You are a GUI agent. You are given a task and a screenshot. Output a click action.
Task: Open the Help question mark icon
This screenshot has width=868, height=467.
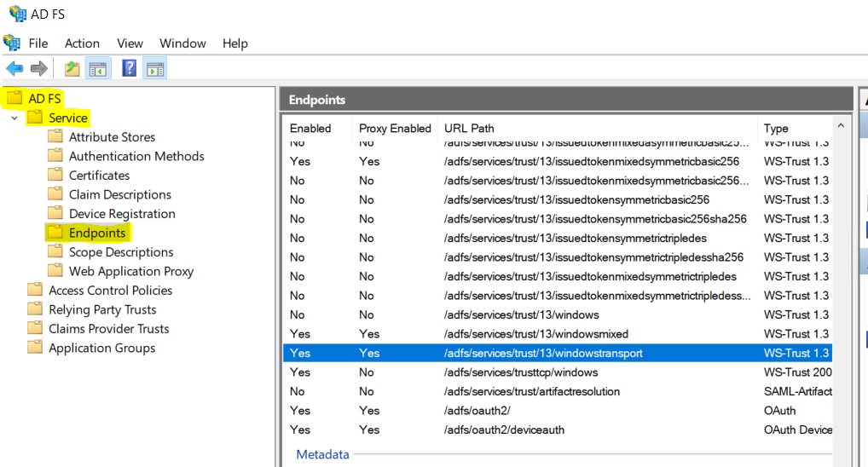coord(129,69)
